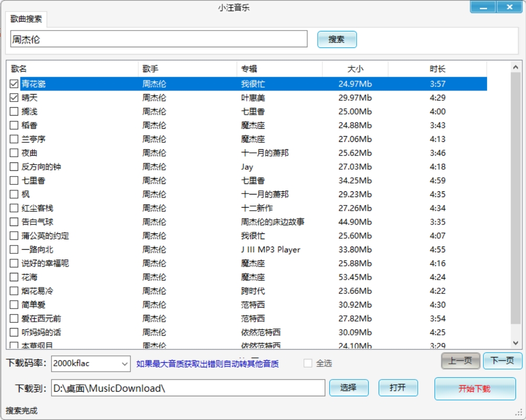Expand the 2000kflac quality selector
The image size is (526, 420).
click(x=123, y=363)
